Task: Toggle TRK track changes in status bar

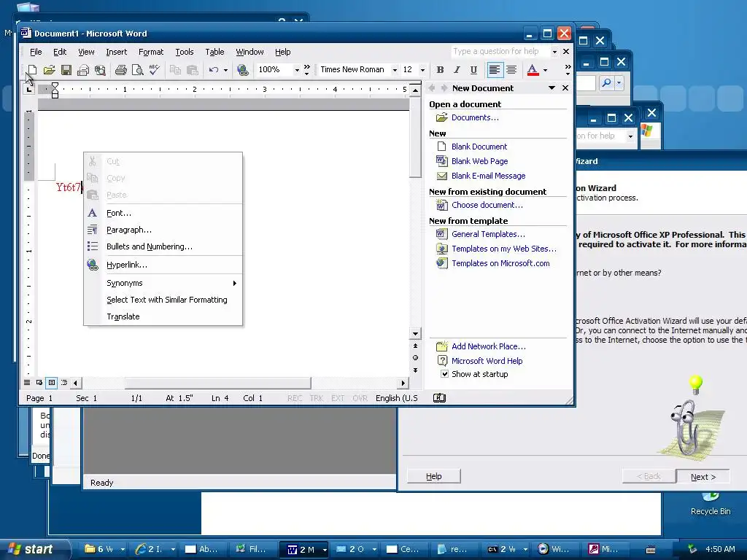Action: (317, 398)
